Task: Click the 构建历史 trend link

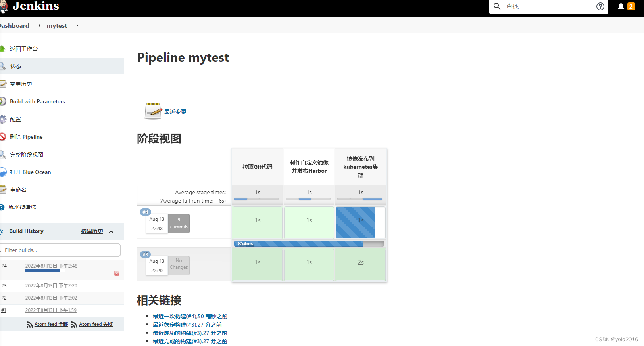Action: pyautogui.click(x=92, y=231)
